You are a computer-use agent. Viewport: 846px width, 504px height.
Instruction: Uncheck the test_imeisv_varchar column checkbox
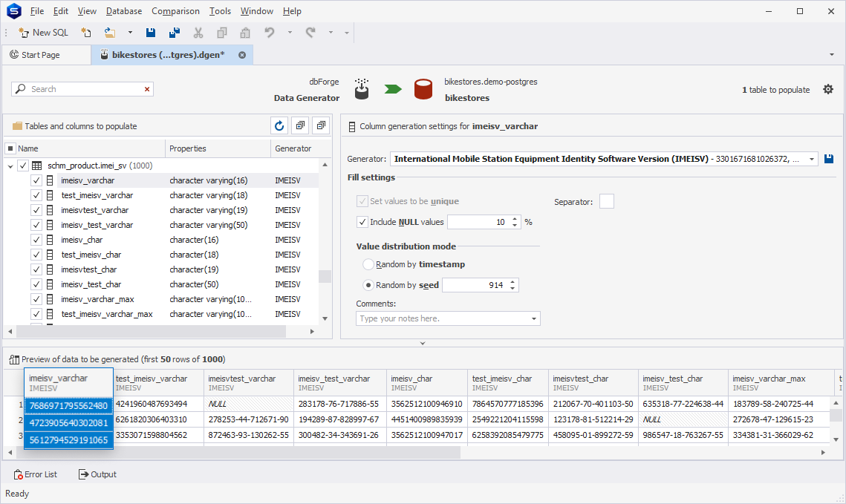coord(36,195)
